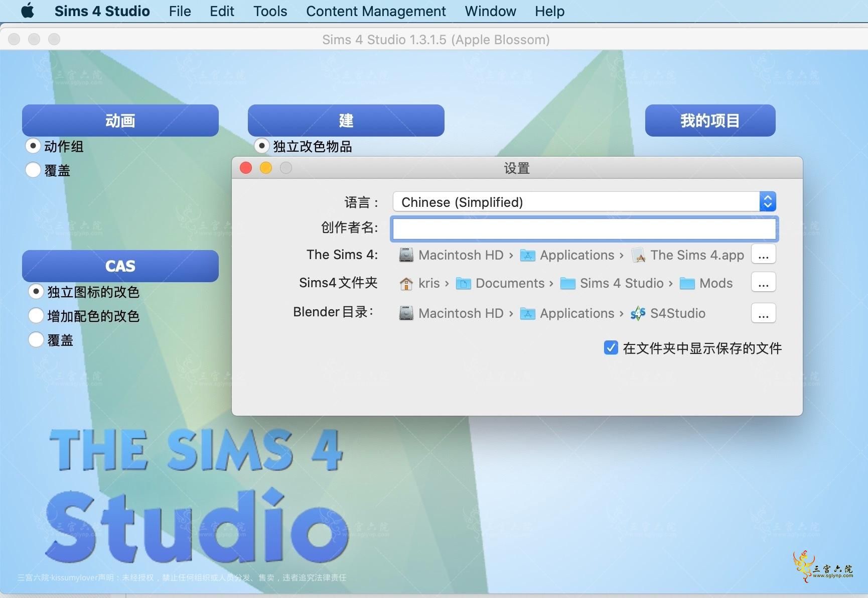868x598 pixels.
Task: Minimize the 设置 dialog
Action: [266, 168]
